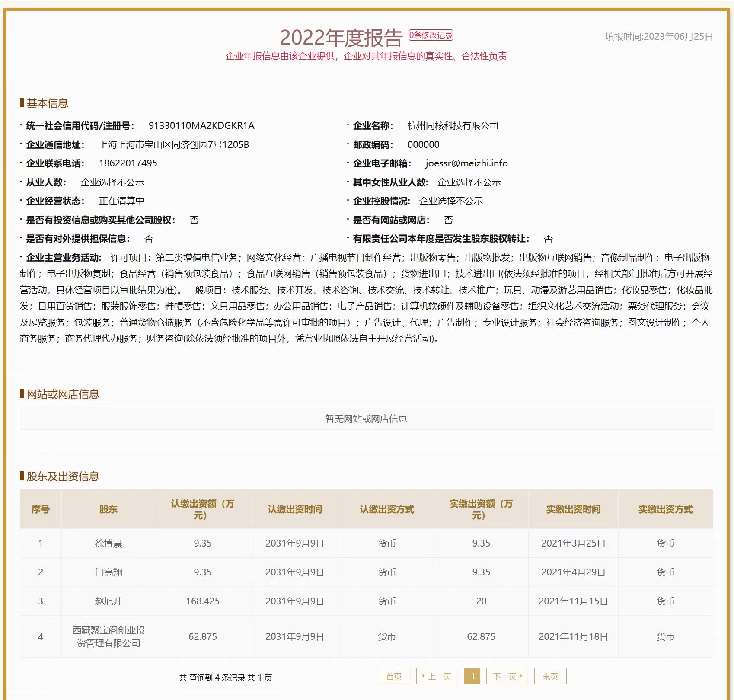Go to first page with 首页
Viewport: 734px width, 700px height.
(393, 676)
